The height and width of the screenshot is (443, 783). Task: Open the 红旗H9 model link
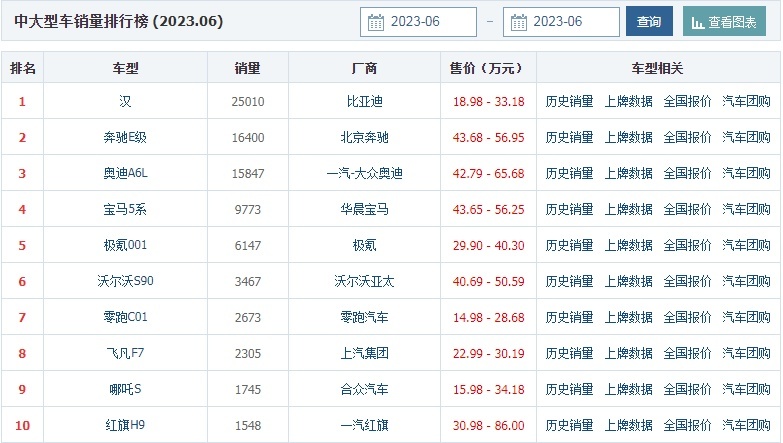pyautogui.click(x=125, y=425)
